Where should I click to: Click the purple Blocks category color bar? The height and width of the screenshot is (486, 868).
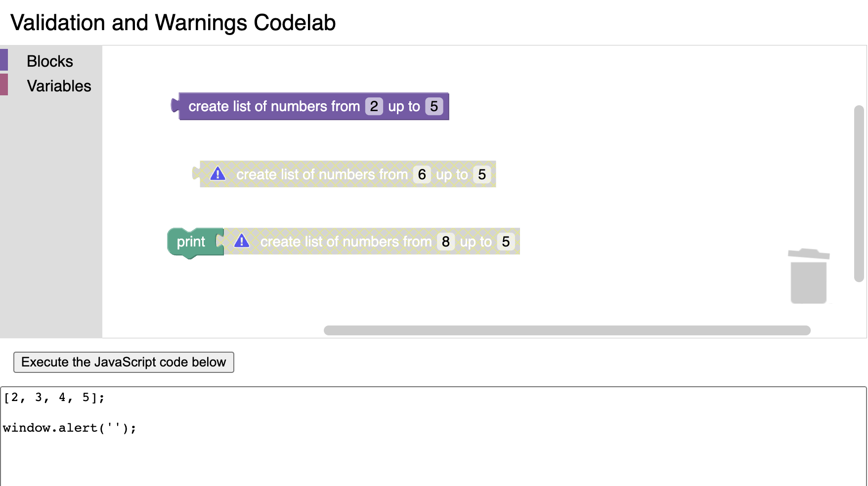tap(4, 60)
